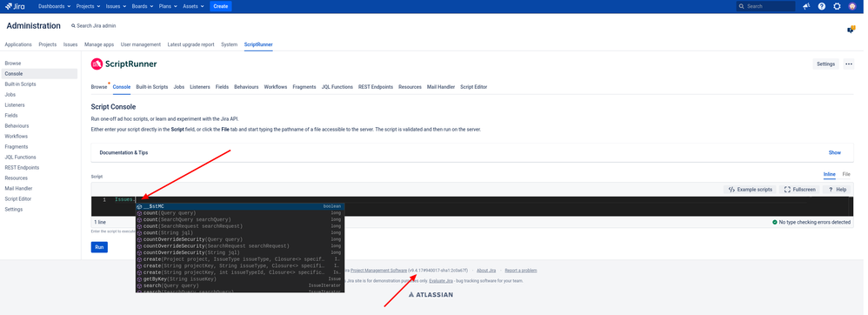Viewport: 868px width, 315px height.
Task: Click the Help button above the editor
Action: 838,190
